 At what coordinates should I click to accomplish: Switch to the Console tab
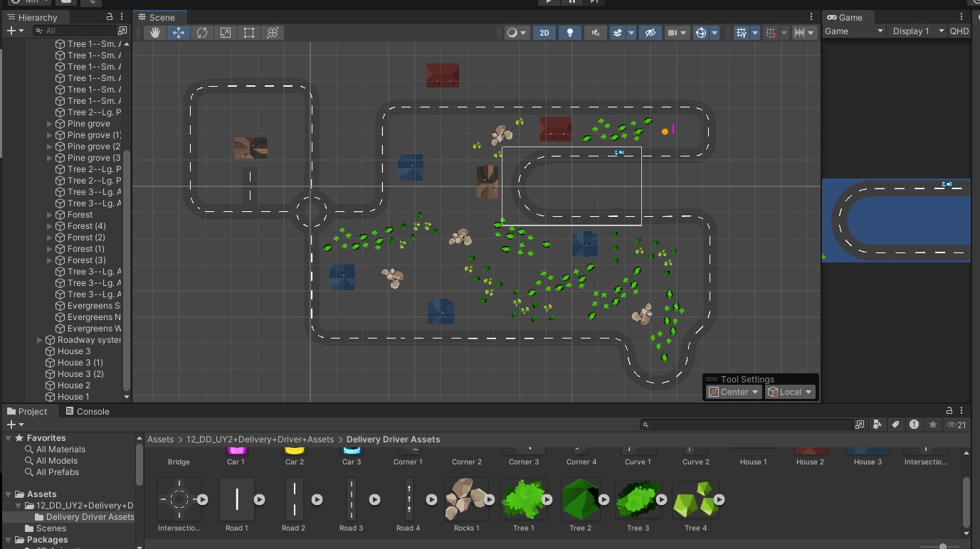88,411
